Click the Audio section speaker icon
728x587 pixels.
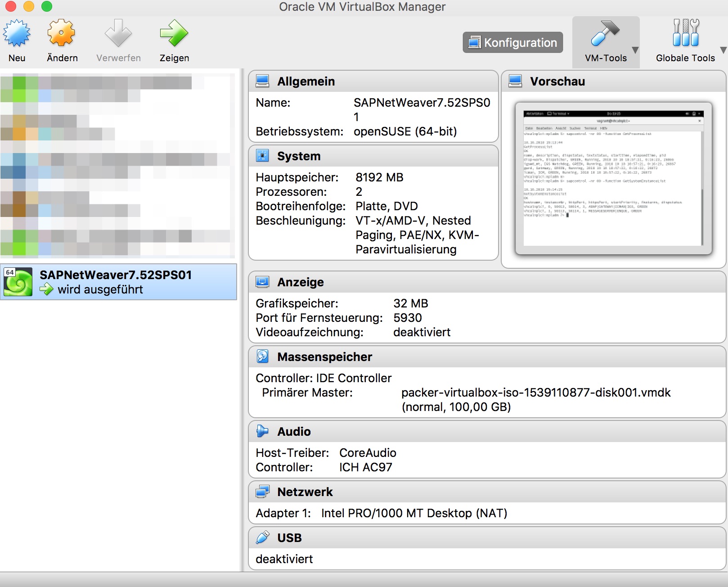(x=262, y=431)
